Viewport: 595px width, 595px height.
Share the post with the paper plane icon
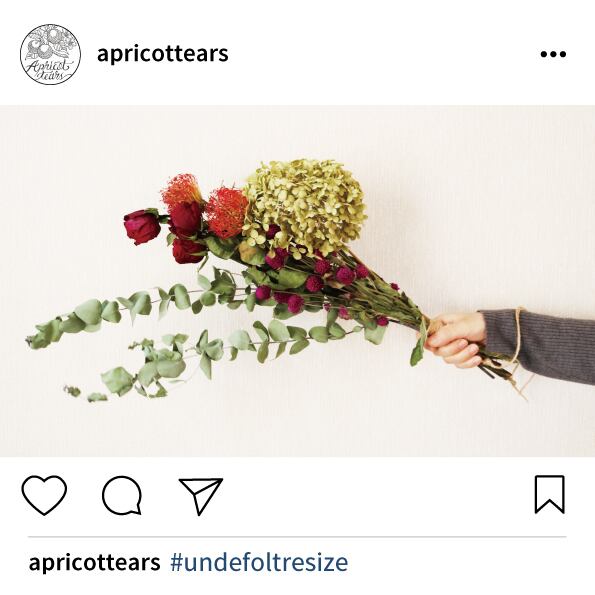pyautogui.click(x=201, y=496)
